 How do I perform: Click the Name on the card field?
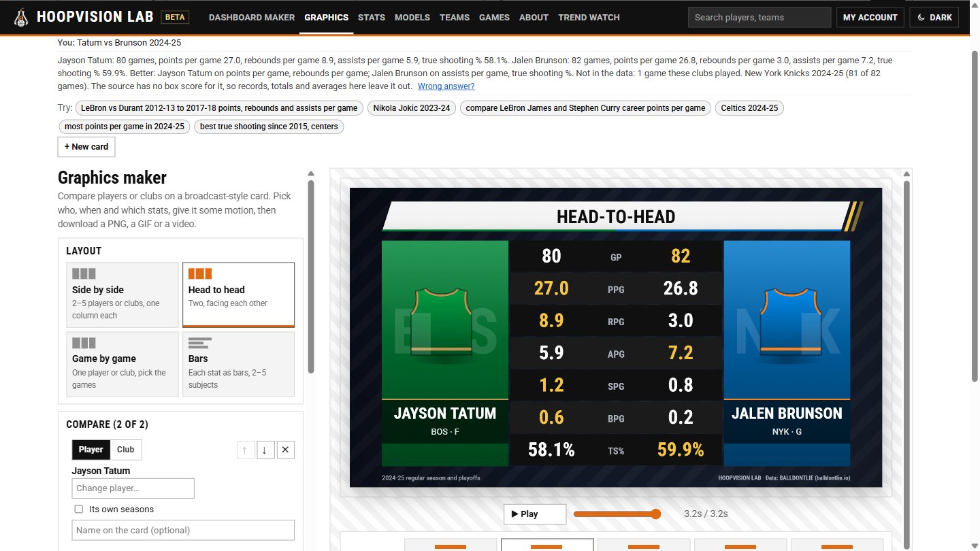tap(183, 530)
